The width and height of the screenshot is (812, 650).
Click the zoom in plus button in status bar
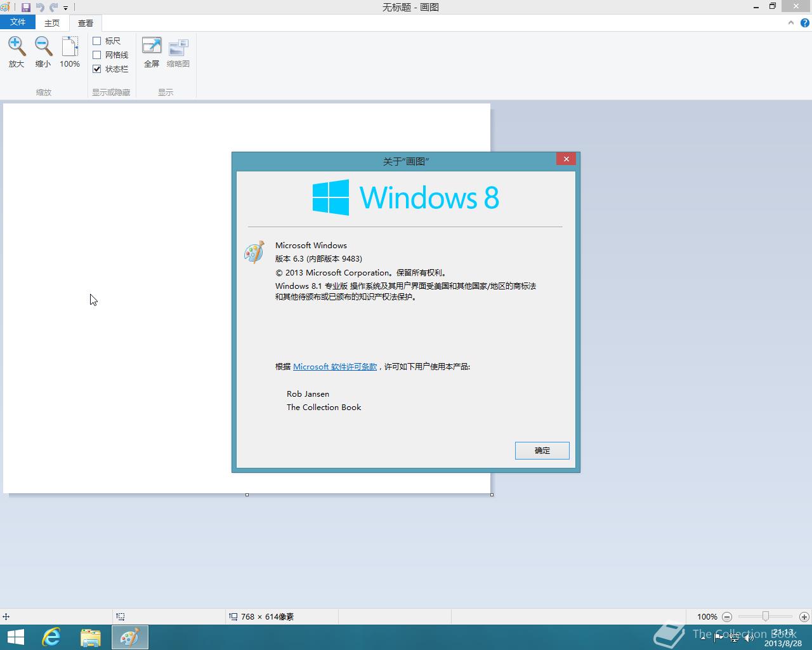(x=804, y=616)
